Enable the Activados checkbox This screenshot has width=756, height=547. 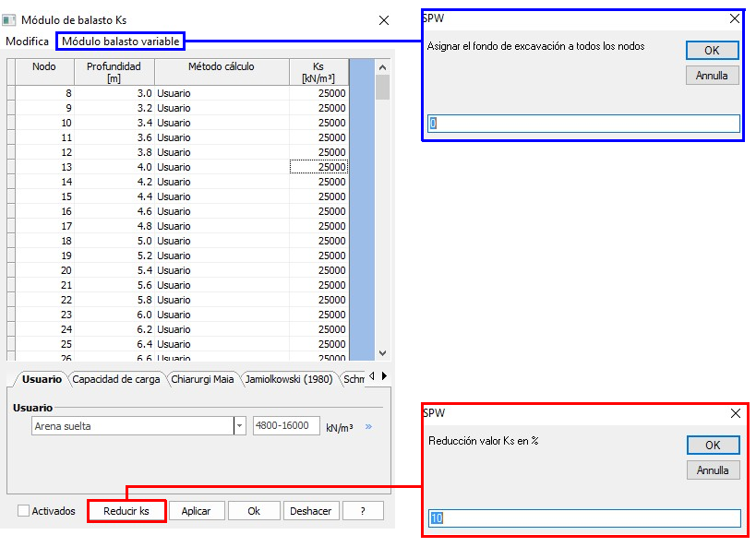click(x=24, y=511)
